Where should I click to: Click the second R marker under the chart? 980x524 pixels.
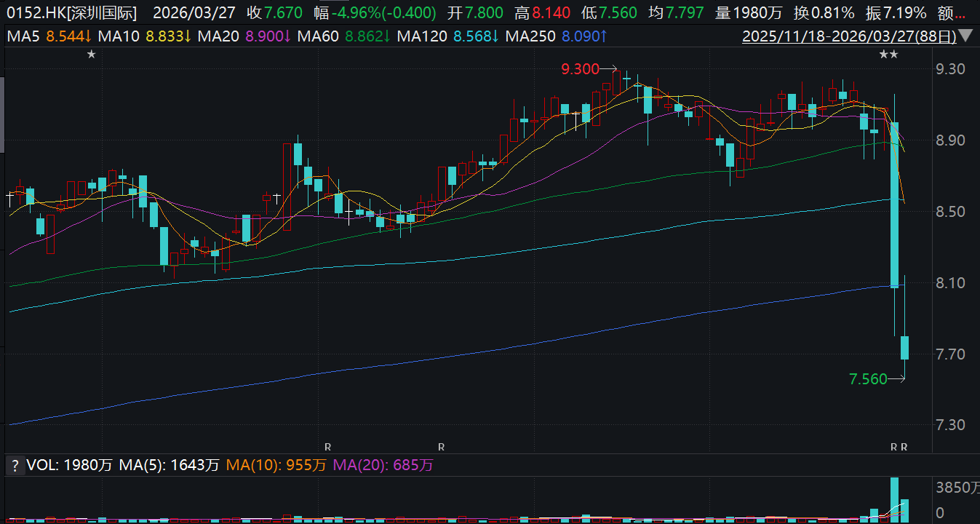[441, 446]
